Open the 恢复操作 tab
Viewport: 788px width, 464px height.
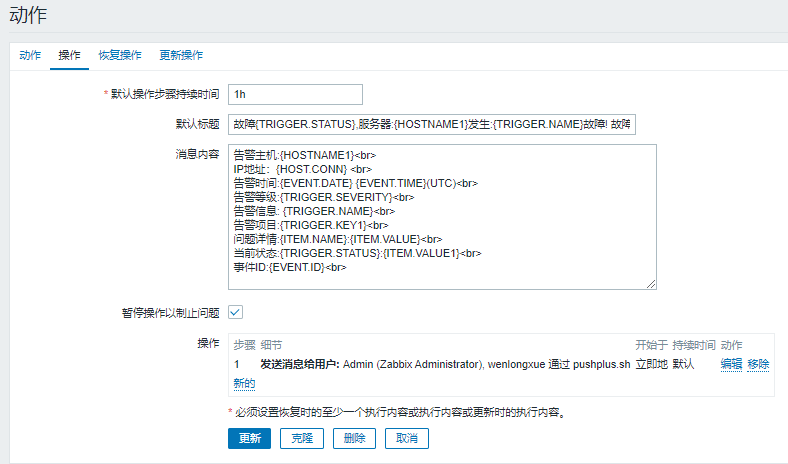pos(120,55)
